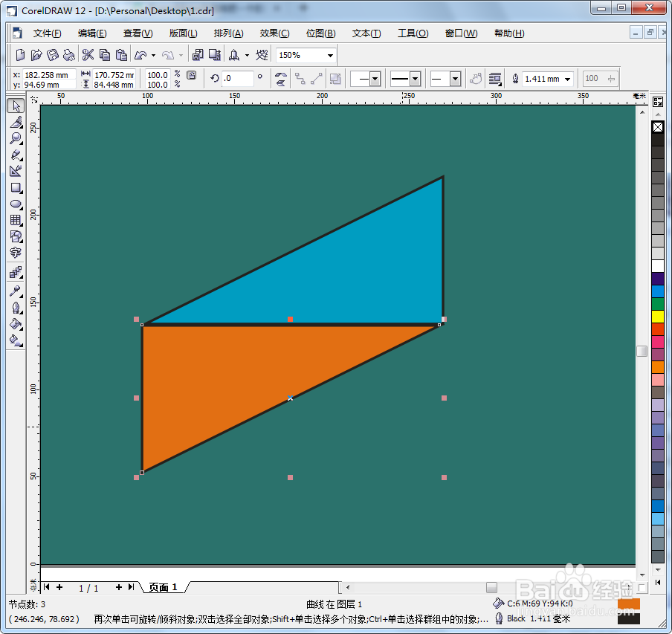Screen dimensions: 672x634
Task: Open the start arrowhead selector dropdown
Action: tap(375, 79)
